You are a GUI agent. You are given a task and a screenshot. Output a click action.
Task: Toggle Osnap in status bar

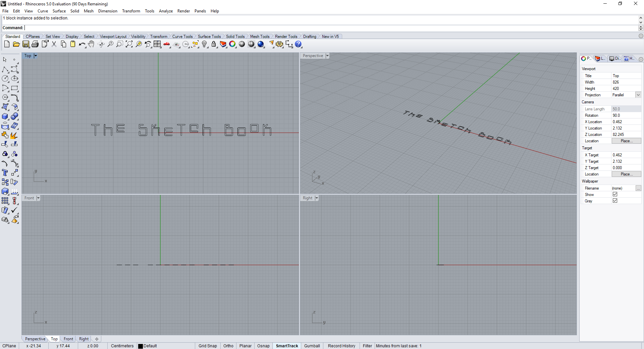263,346
